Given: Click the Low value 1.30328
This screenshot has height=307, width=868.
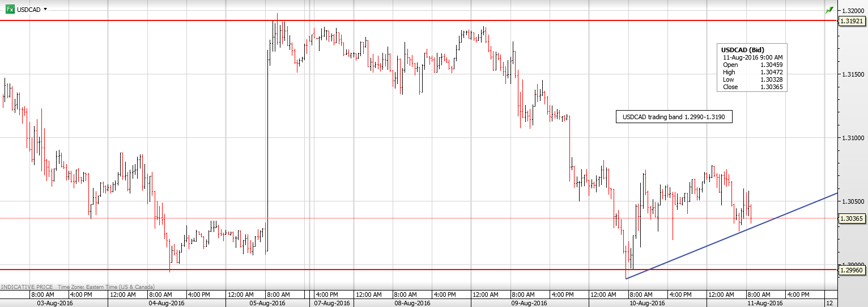Looking at the screenshot, I should pos(771,79).
